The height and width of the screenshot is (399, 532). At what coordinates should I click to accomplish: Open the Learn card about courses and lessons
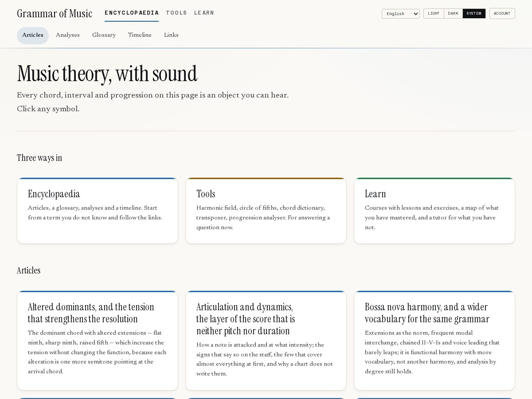(x=434, y=211)
